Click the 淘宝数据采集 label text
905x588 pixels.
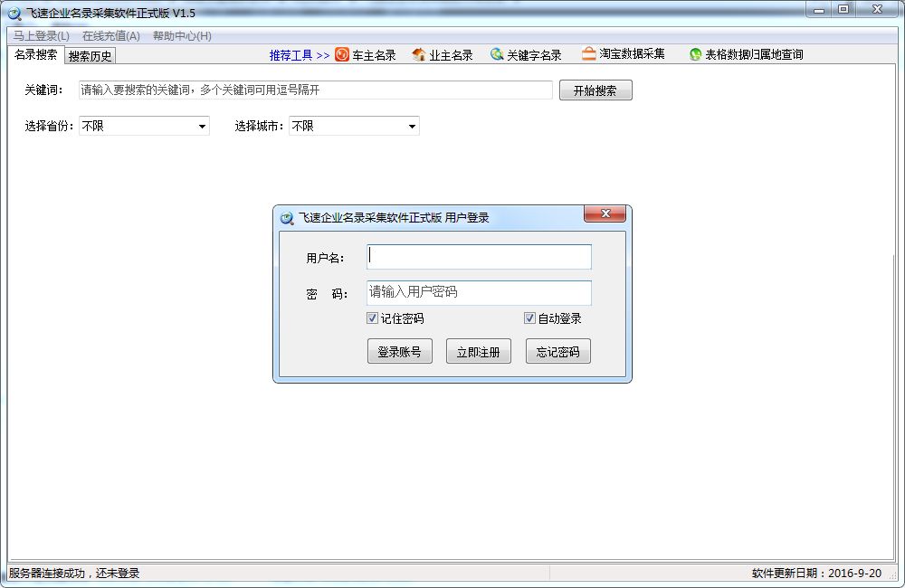(632, 53)
